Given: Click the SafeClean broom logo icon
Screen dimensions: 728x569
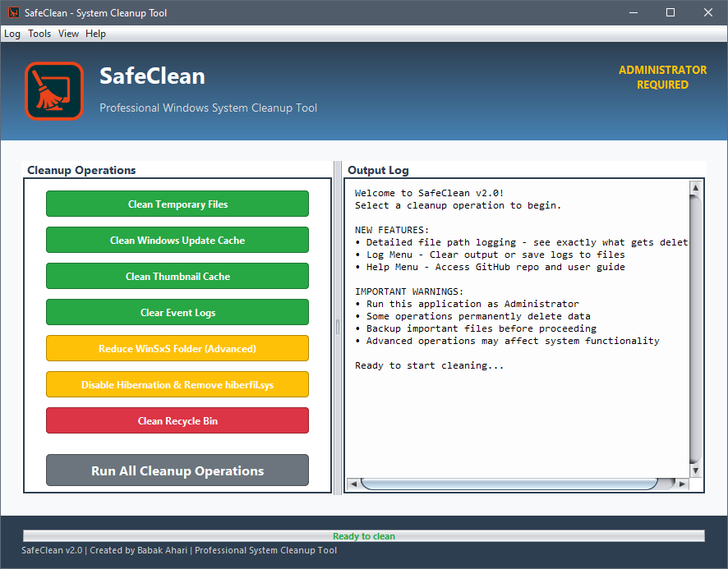Looking at the screenshot, I should tap(53, 90).
